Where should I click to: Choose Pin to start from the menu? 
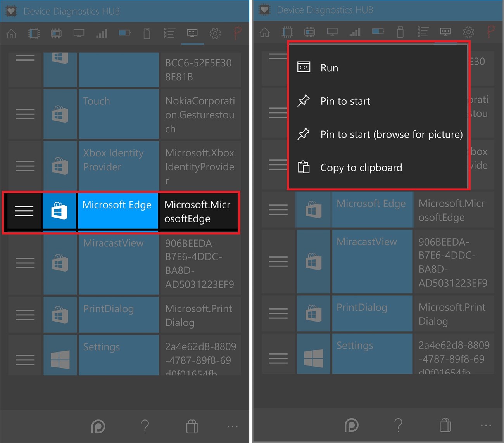click(x=345, y=101)
